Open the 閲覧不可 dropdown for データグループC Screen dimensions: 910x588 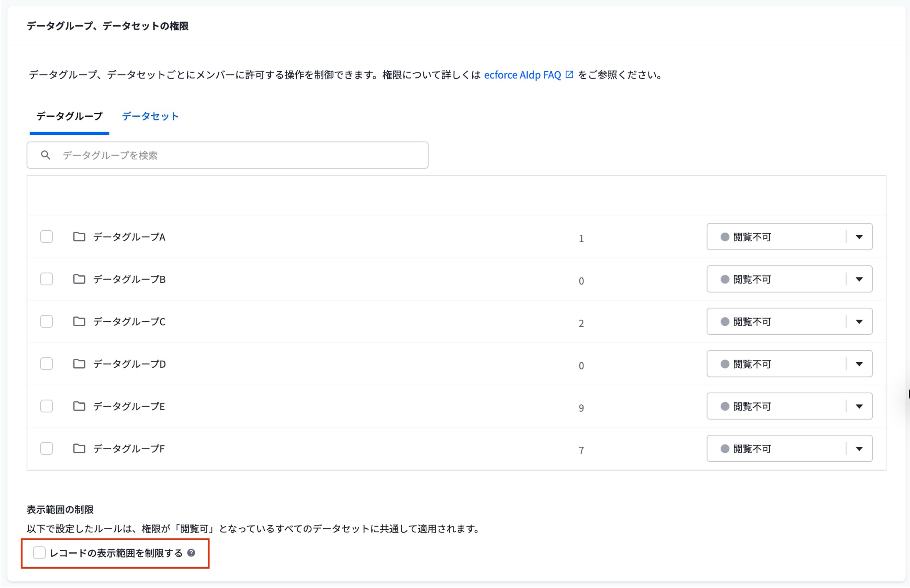(x=789, y=321)
